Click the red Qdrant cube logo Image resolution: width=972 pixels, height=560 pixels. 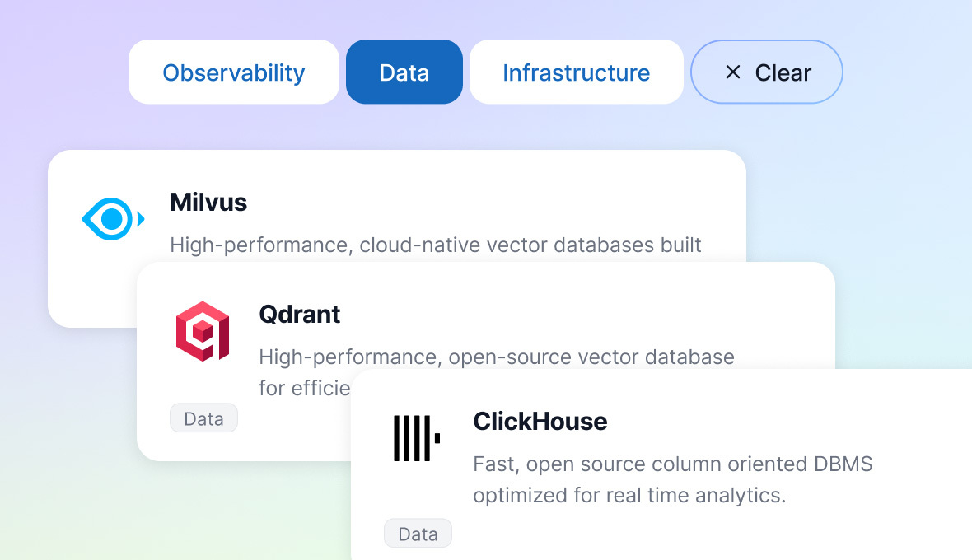(x=203, y=331)
